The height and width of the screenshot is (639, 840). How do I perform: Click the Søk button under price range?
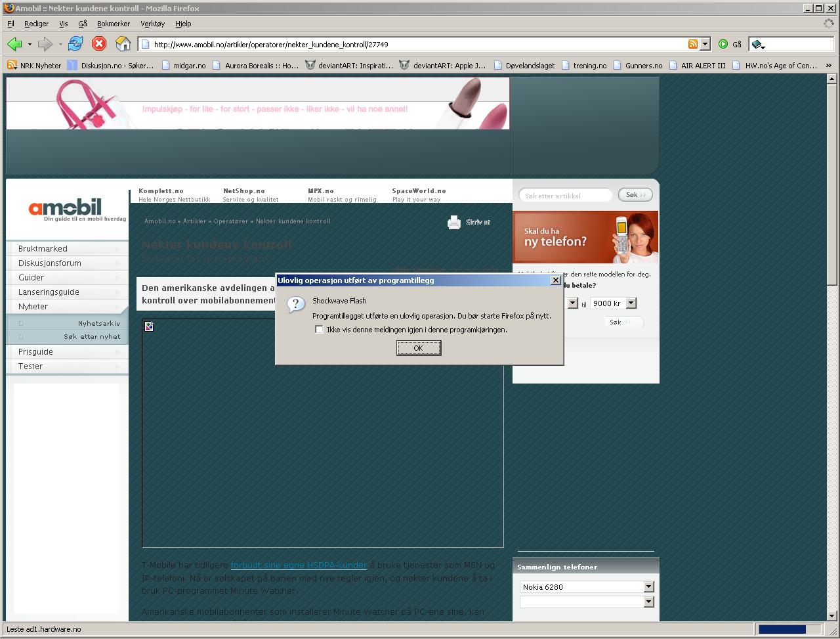click(x=623, y=322)
